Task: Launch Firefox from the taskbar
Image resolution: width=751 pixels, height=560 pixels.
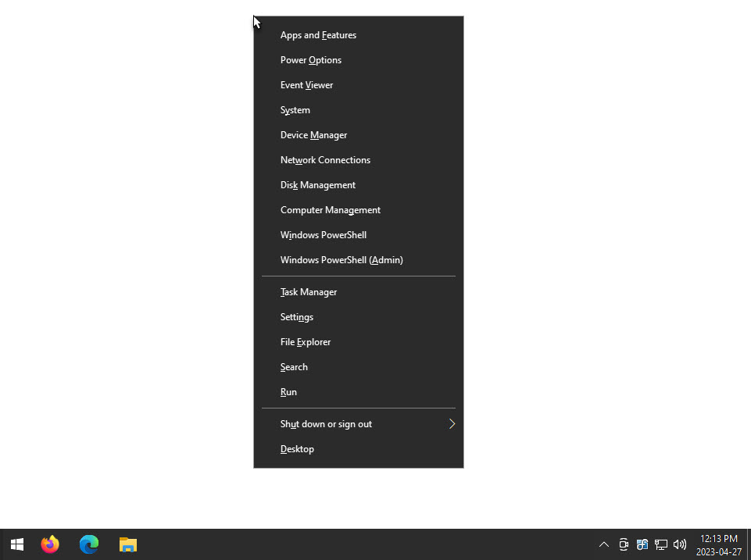Action: (50, 544)
